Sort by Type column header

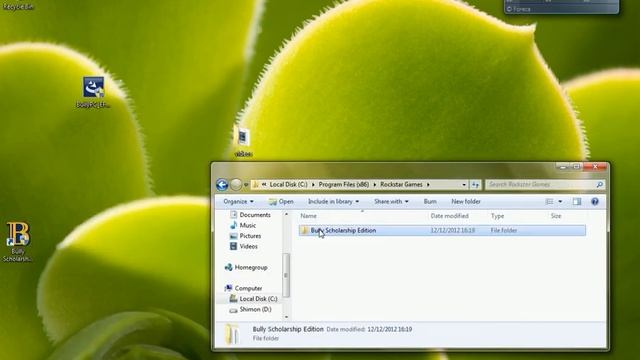pos(498,216)
